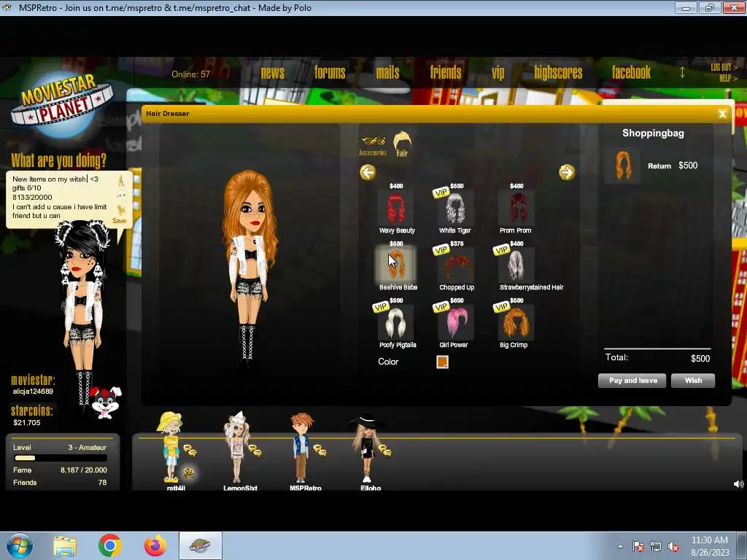The width and height of the screenshot is (747, 560).
Task: Launch Firefox from the taskbar
Action: point(155,545)
